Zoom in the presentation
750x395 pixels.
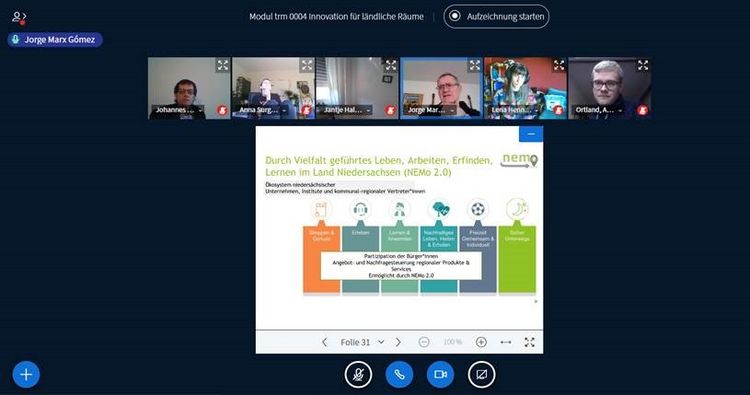click(x=481, y=342)
